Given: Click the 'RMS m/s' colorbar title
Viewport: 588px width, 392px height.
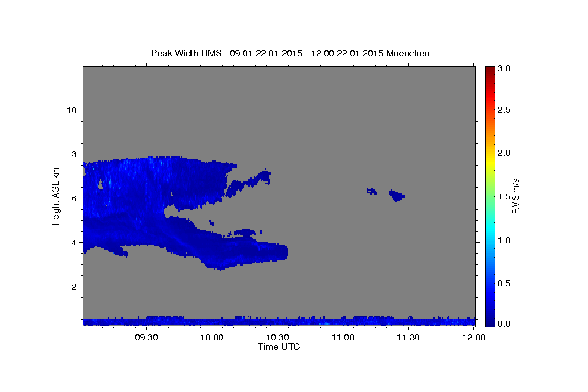Looking at the screenshot, I should tap(515, 196).
